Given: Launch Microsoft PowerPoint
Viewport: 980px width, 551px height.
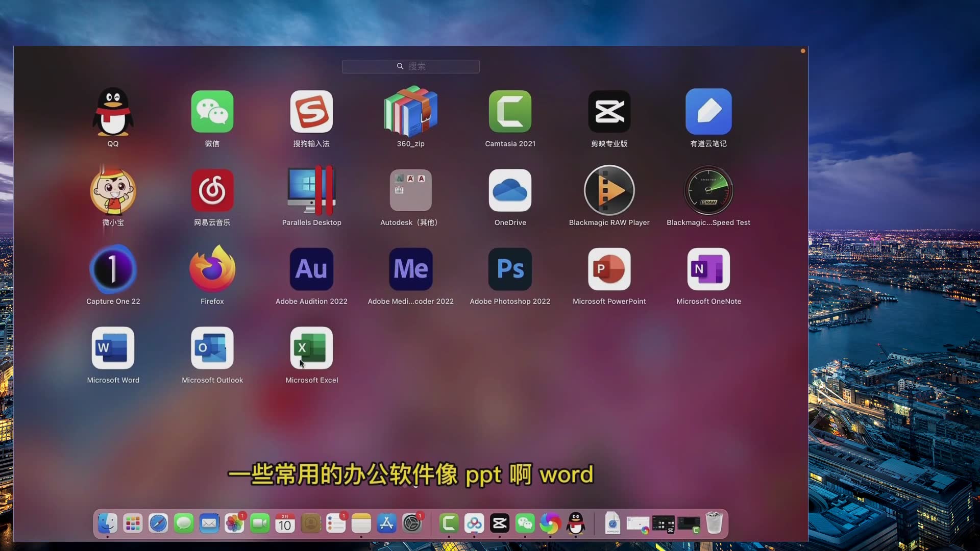Looking at the screenshot, I should tap(609, 269).
